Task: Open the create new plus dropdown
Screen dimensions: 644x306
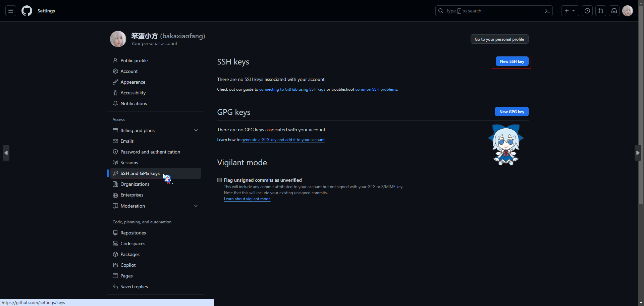Action: click(x=570, y=11)
